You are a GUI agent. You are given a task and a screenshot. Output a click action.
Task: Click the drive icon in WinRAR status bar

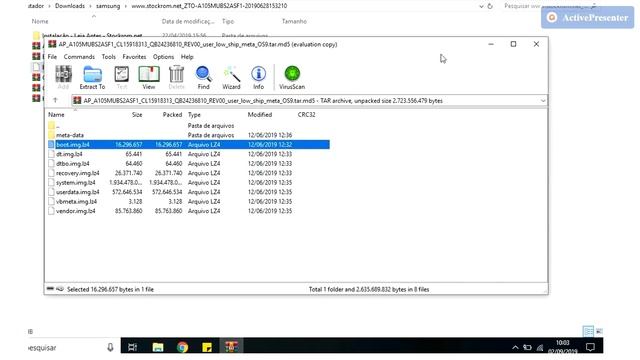pos(50,289)
